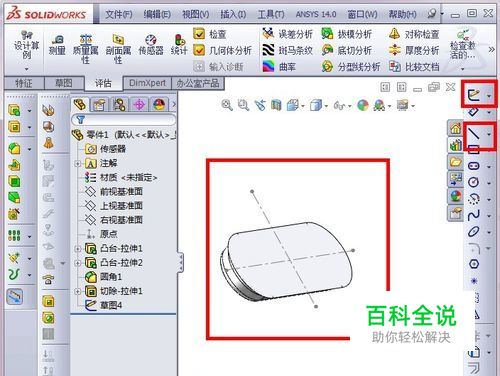Run 厚度分析 thickness analysis
Viewport: 500px width, 376px height.
(414, 50)
